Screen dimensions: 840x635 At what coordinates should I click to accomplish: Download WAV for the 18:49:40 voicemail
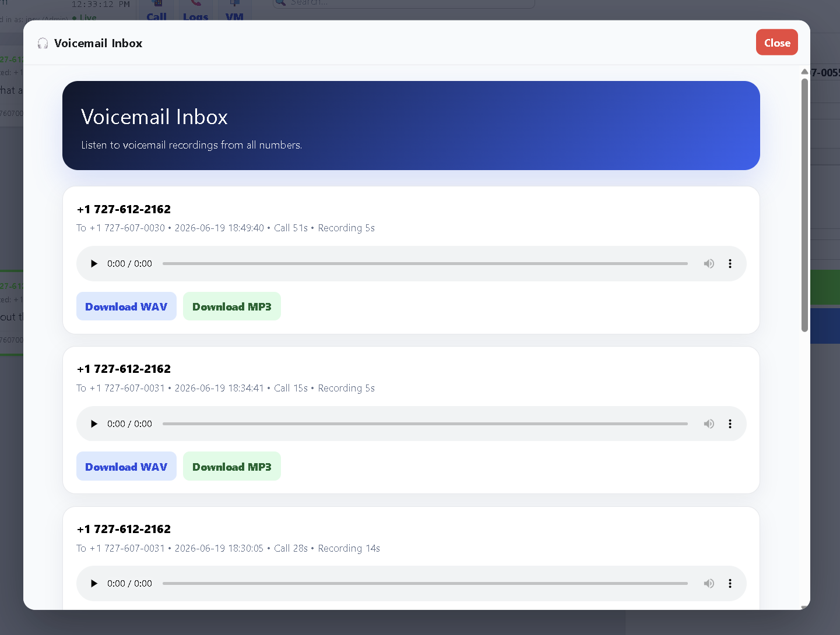(126, 306)
